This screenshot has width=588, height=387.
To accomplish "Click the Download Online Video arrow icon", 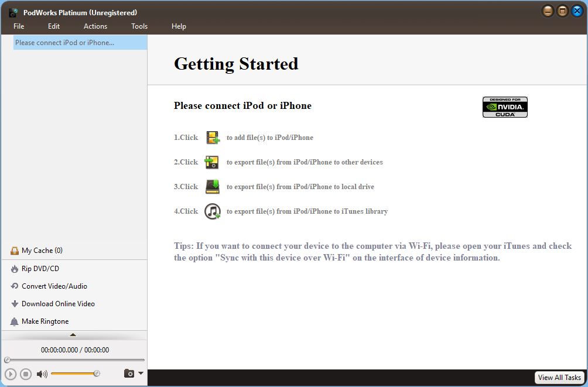I will pos(15,304).
